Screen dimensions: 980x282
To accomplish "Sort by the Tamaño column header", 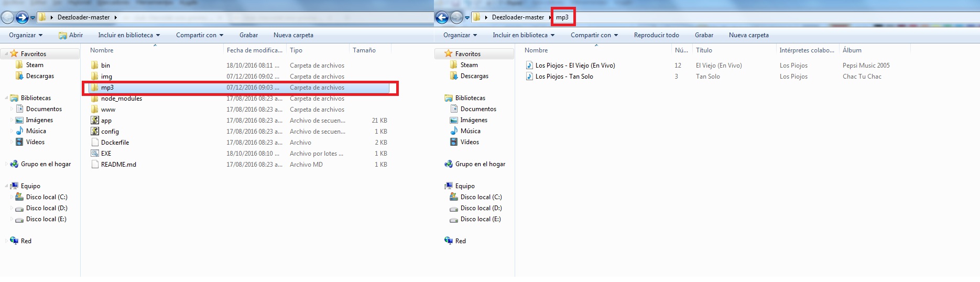I will point(364,50).
